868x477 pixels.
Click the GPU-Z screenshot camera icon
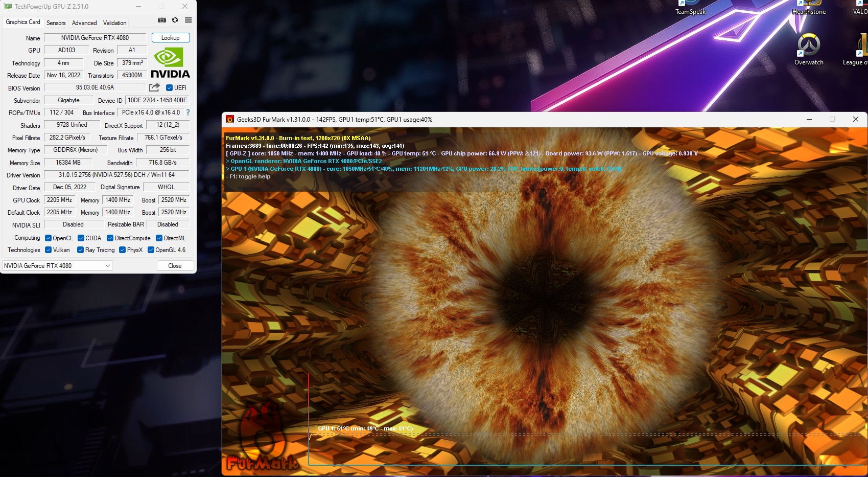coord(161,20)
